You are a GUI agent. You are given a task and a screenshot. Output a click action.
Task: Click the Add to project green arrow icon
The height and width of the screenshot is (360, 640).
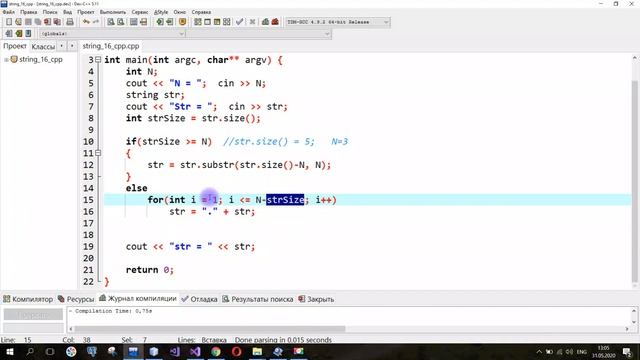pos(160,22)
